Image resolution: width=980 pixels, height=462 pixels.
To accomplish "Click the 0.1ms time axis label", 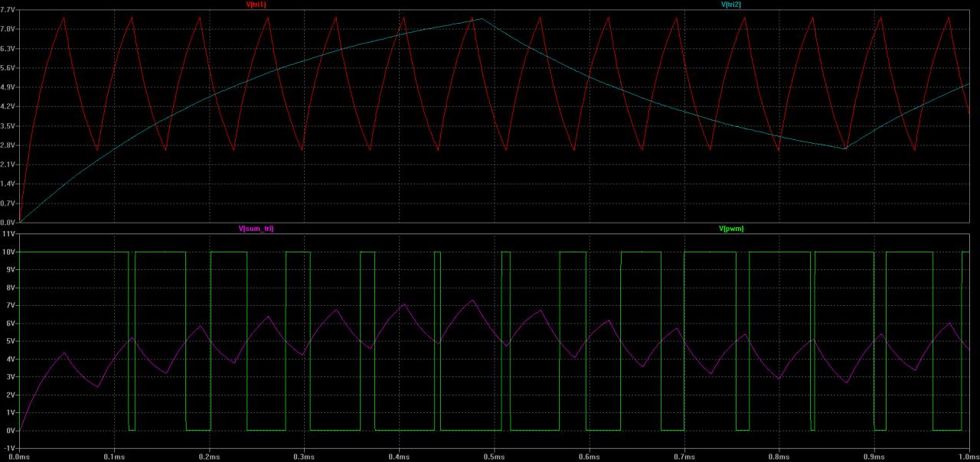I will tap(115, 457).
